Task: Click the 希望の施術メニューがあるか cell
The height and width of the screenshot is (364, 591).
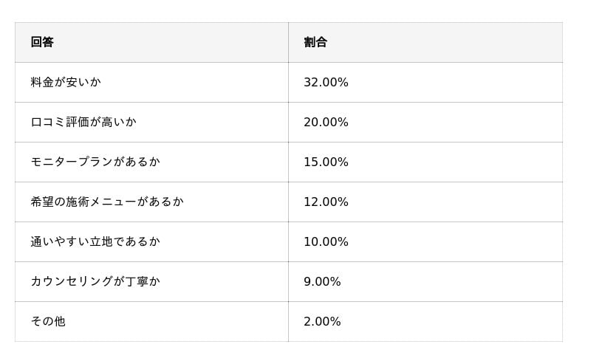Action: [107, 202]
